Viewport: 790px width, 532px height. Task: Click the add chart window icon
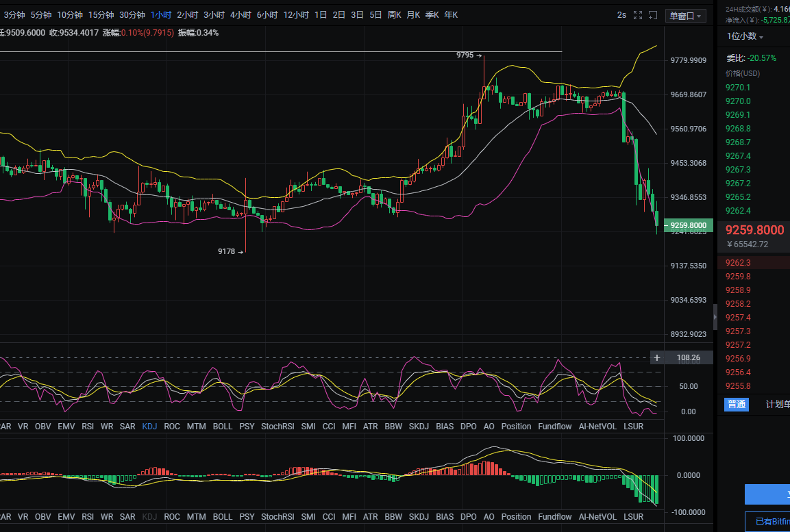(653, 15)
